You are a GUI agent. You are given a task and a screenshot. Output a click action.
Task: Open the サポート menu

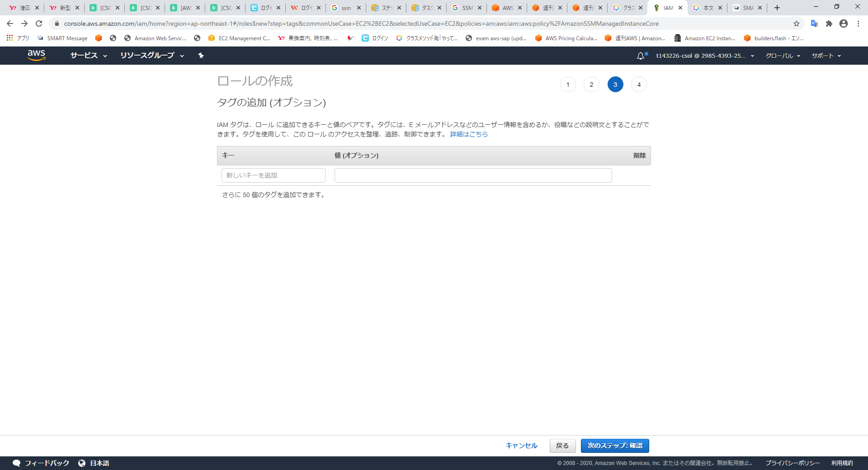coord(826,56)
